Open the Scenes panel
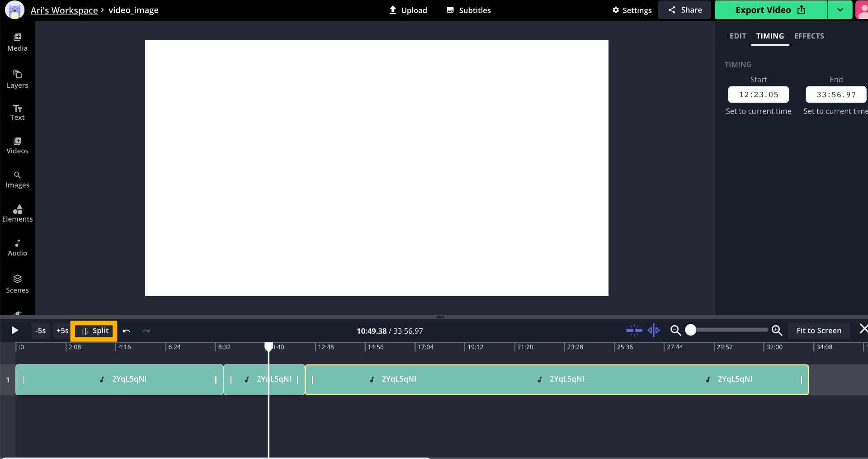 (17, 284)
